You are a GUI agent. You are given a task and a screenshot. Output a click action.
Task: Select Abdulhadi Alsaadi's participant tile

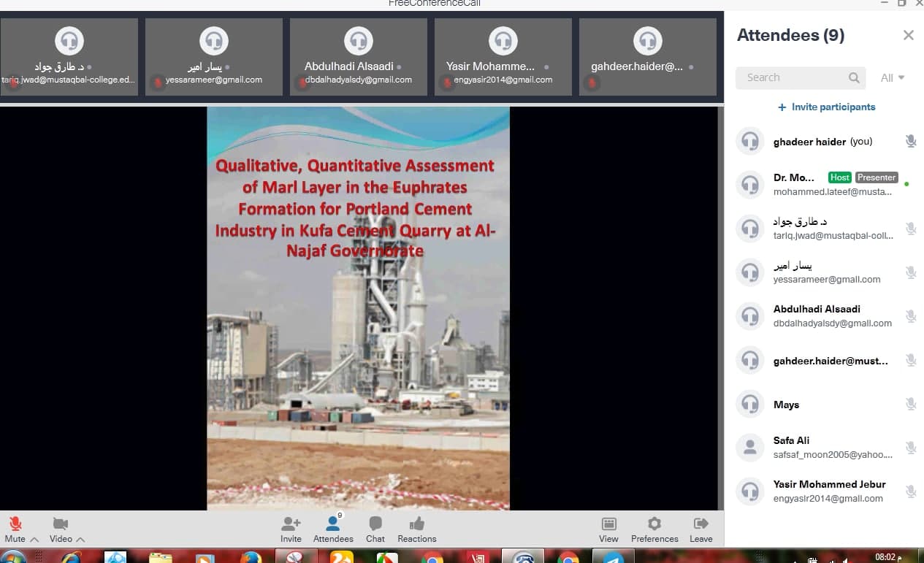[x=358, y=57]
